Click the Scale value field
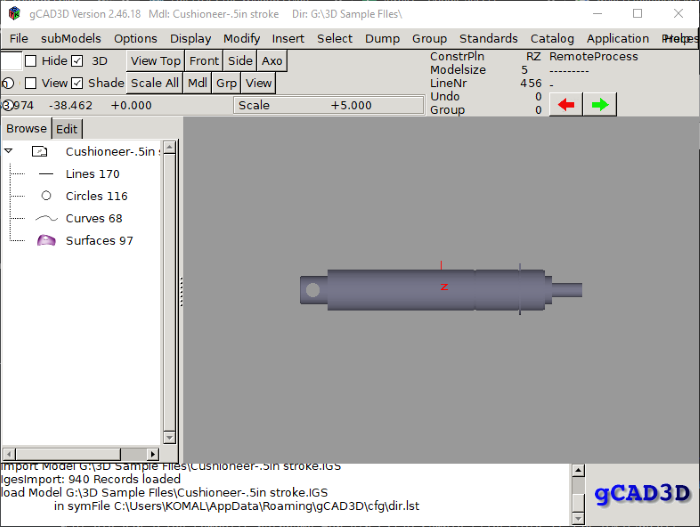Screen dimensions: 700x527 (329, 105)
